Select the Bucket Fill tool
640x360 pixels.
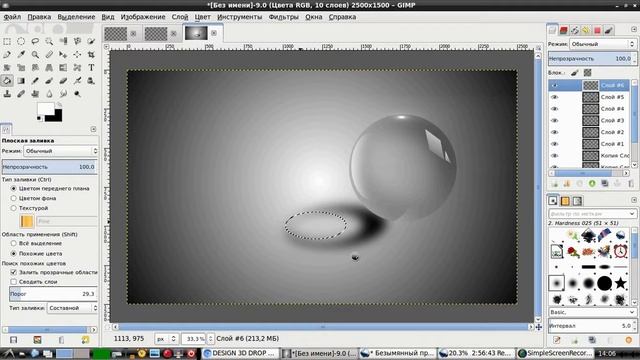[7, 80]
